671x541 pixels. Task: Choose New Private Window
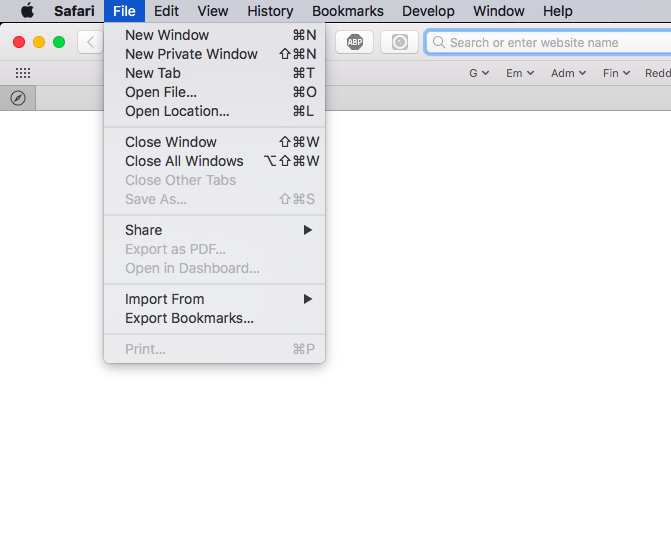tap(214, 54)
